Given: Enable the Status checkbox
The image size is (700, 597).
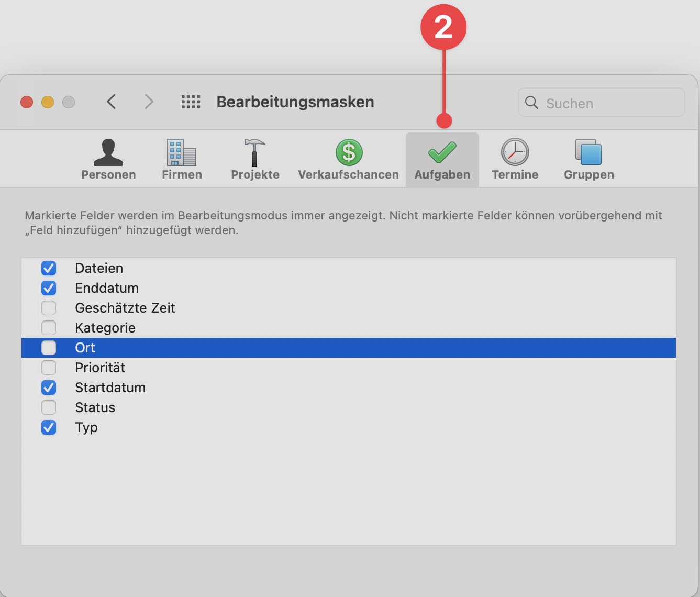Looking at the screenshot, I should 48,407.
